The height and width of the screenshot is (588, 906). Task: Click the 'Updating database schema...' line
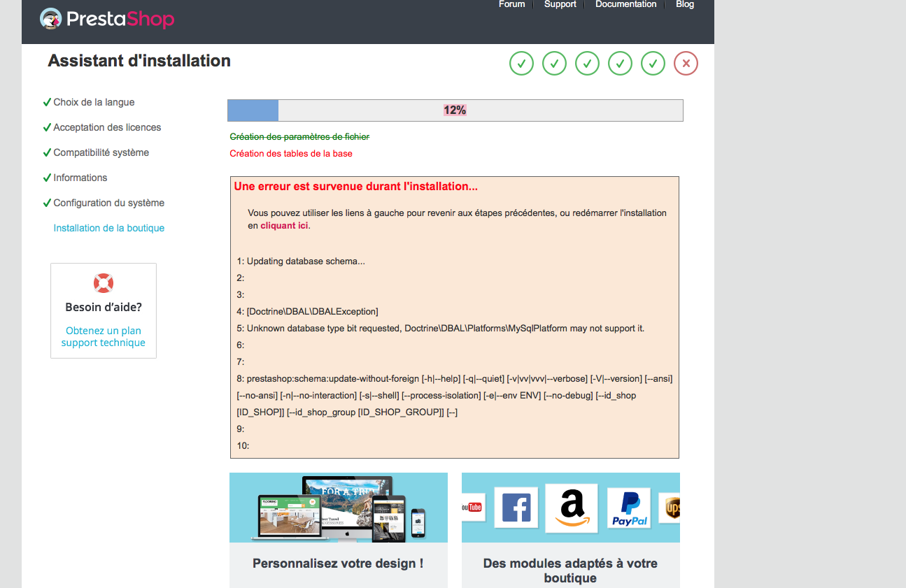301,261
